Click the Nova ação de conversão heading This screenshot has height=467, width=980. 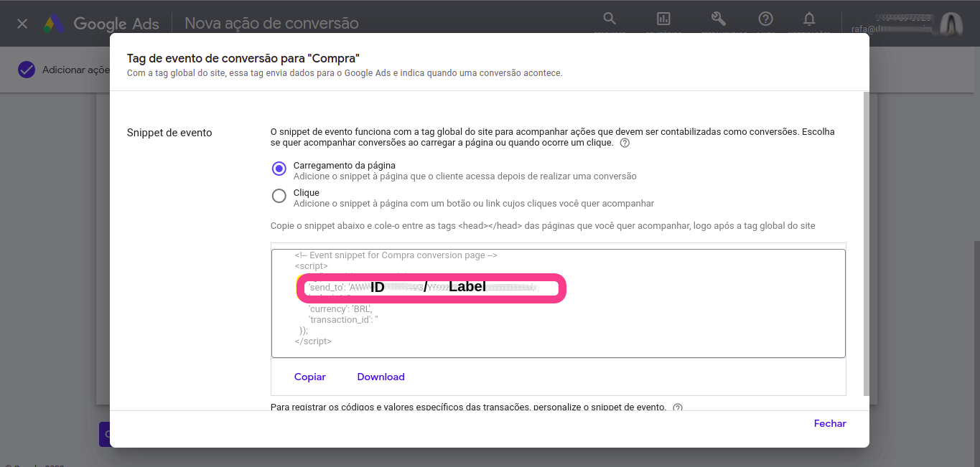271,24
